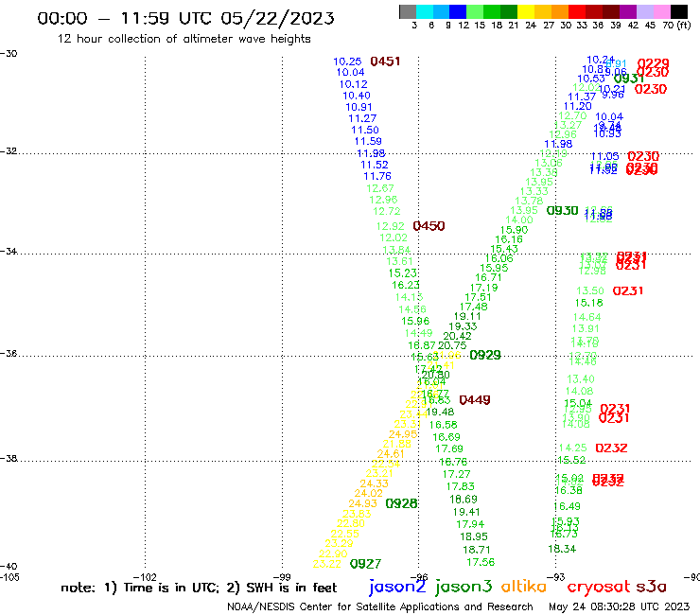Select the jason3 satellite legend label
This screenshot has width=700, height=615.
pos(464,587)
